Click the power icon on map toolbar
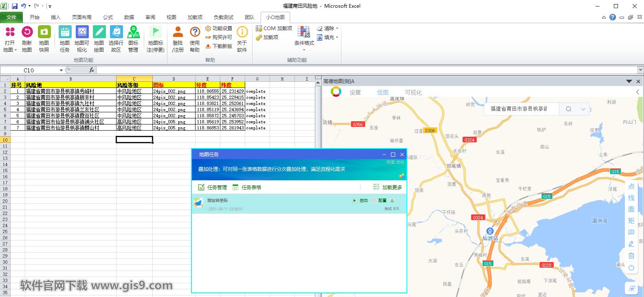644x297 pixels. pos(631,268)
